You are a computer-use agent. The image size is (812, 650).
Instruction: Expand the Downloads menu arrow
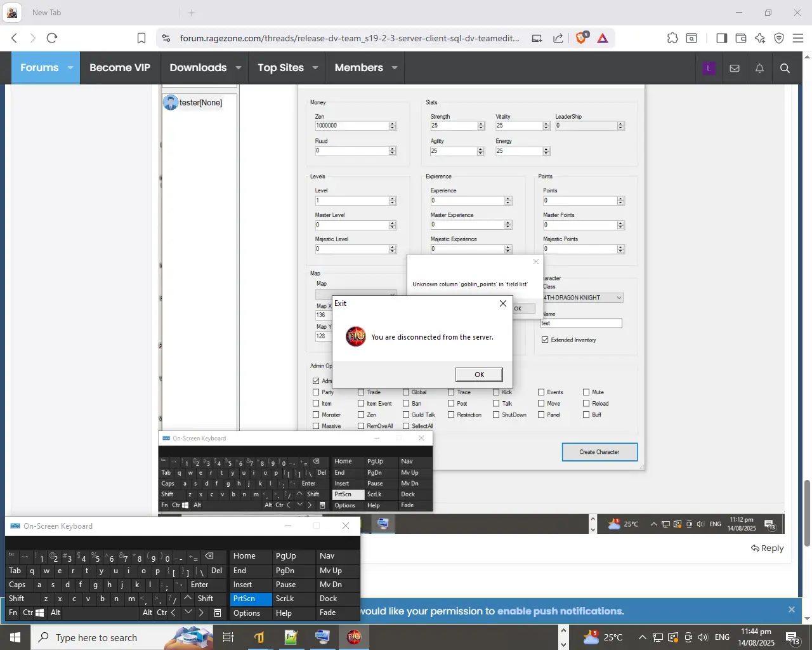click(x=239, y=68)
